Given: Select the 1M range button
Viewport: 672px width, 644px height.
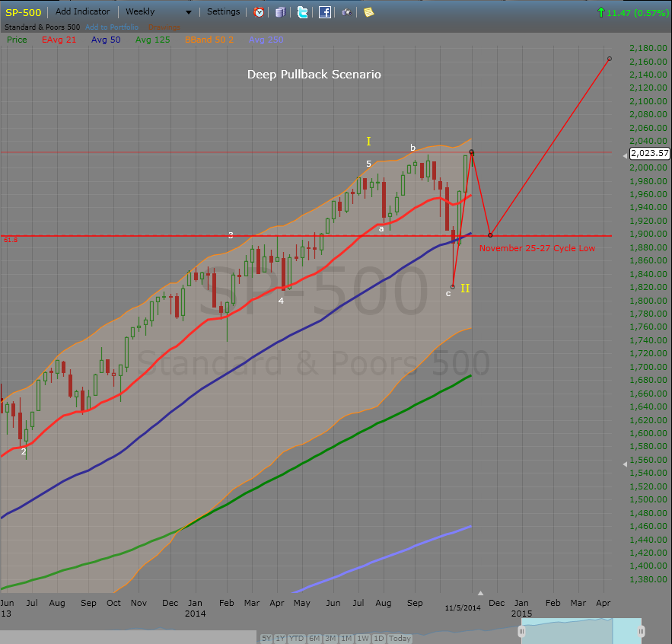Looking at the screenshot, I should 346,639.
